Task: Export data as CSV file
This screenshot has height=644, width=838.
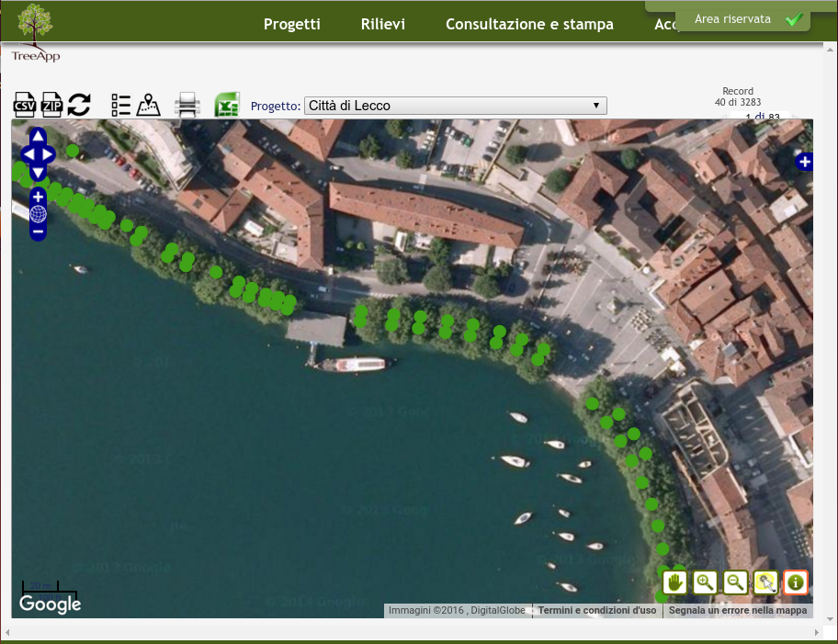Action: (x=24, y=105)
